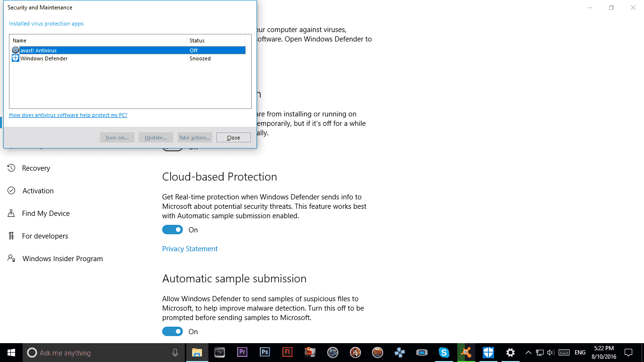Viewport: 644px width, 362px height.
Task: Launch Adobe Flash from the taskbar
Action: 288,353
